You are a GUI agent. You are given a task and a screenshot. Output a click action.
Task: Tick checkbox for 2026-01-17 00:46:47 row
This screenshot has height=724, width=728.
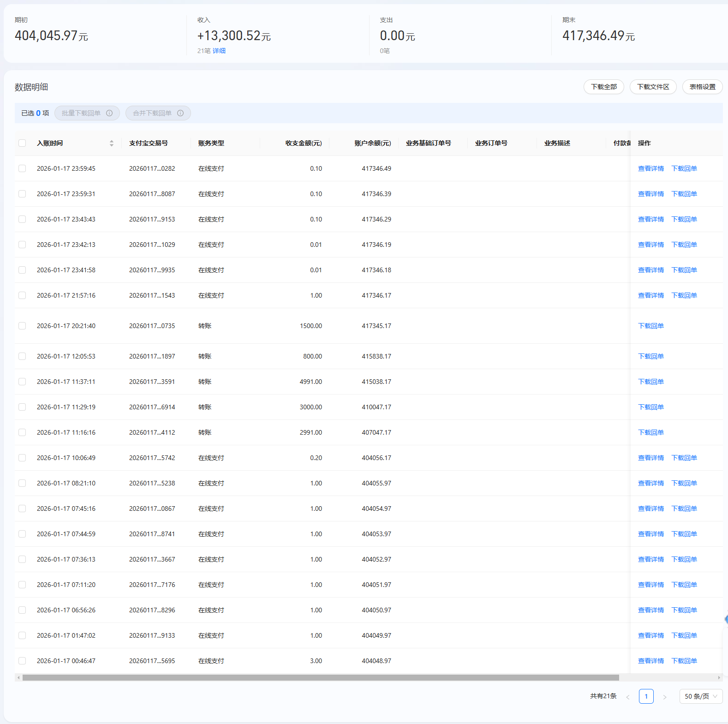(22, 661)
